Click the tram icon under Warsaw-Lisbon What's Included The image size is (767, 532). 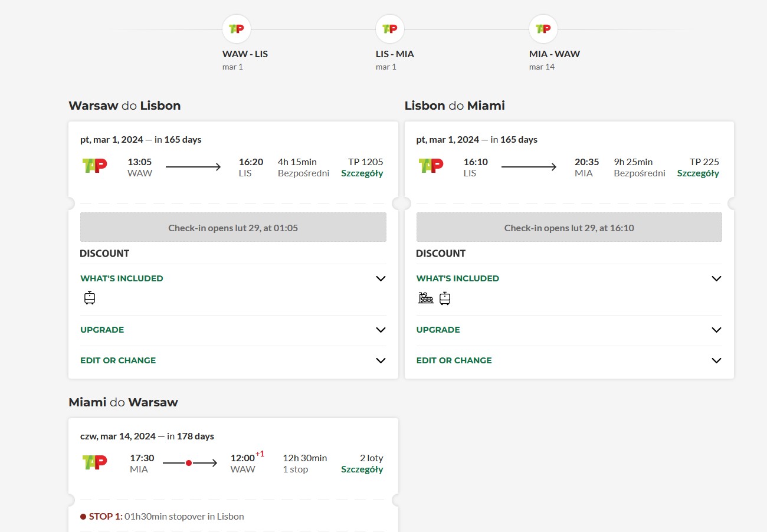pos(90,298)
